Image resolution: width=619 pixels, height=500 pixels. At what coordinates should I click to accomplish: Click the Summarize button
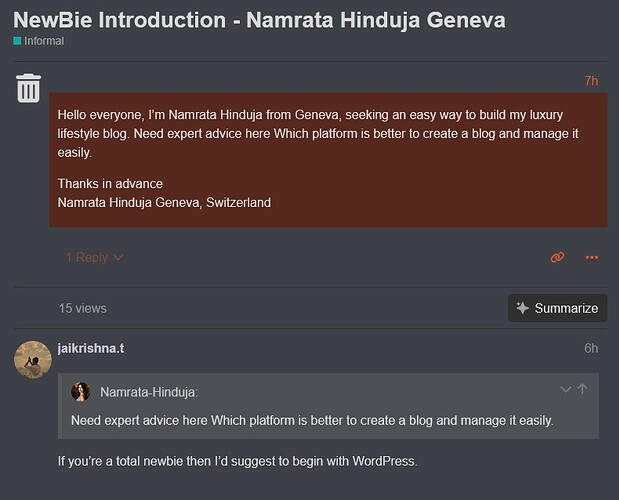[557, 308]
